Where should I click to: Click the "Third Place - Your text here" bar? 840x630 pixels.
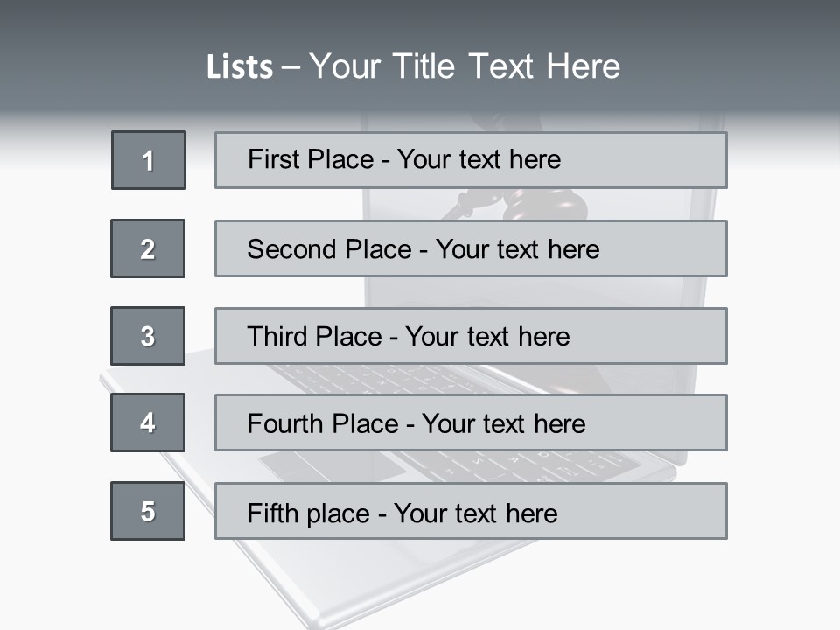[x=471, y=336]
